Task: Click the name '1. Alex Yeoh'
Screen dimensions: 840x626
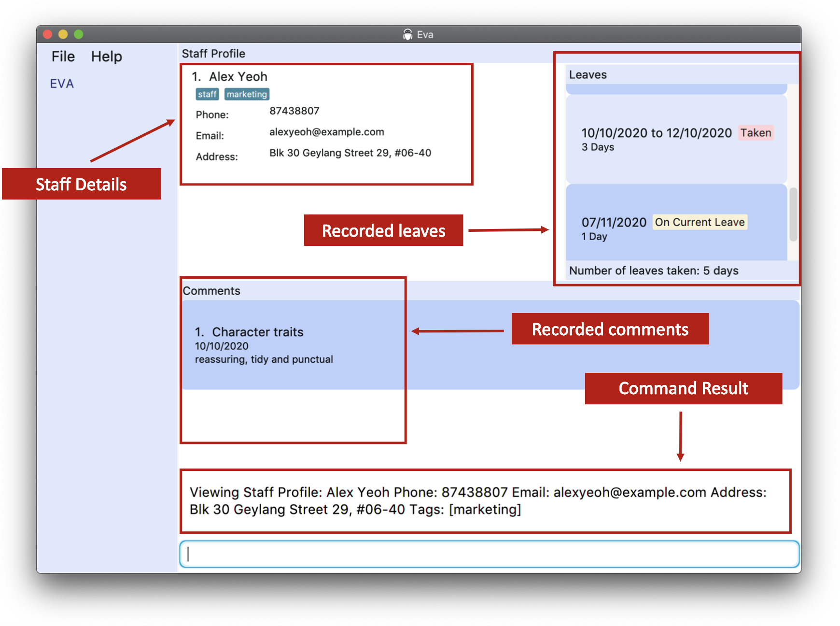Action: click(229, 76)
